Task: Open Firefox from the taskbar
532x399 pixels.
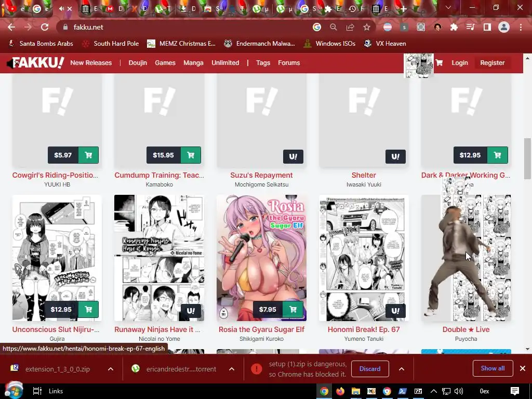Action: coord(340,391)
